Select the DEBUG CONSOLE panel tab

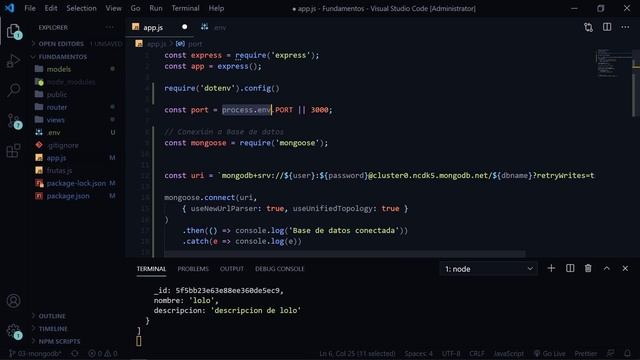280,269
